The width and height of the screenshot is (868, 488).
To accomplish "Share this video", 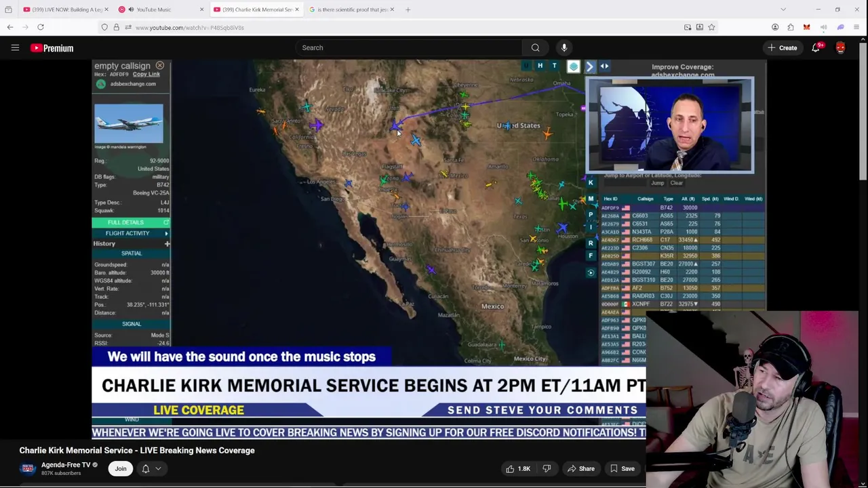I will (x=581, y=468).
